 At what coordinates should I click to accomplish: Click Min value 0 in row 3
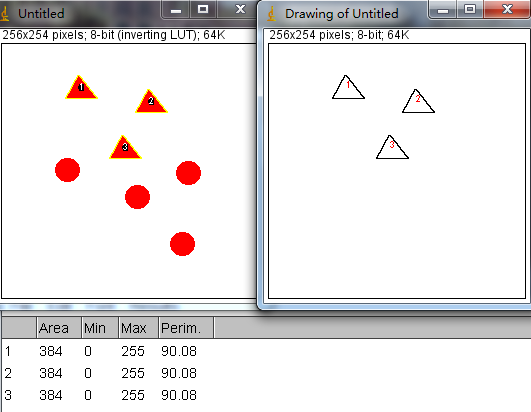88,395
